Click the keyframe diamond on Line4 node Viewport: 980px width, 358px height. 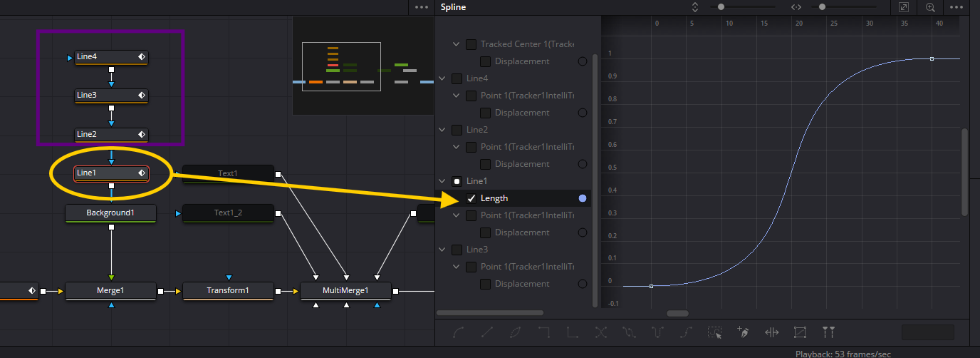point(142,56)
